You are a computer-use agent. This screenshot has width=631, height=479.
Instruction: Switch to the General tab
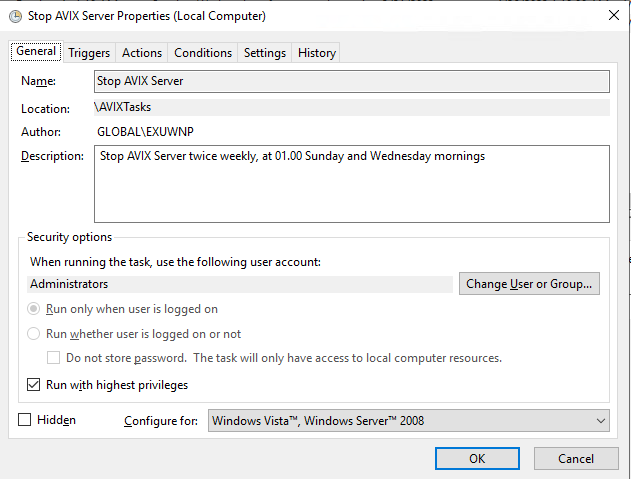(x=36, y=52)
